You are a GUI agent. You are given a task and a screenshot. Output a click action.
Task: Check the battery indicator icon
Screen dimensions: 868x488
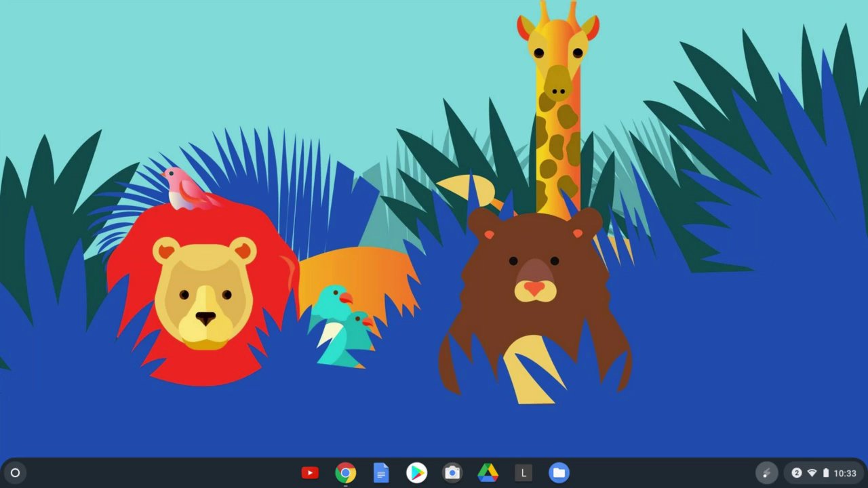[826, 473]
